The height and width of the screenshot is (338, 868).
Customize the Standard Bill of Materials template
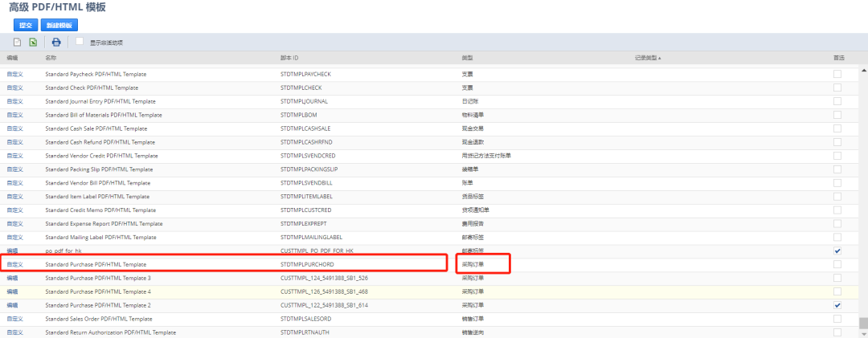[x=15, y=115]
